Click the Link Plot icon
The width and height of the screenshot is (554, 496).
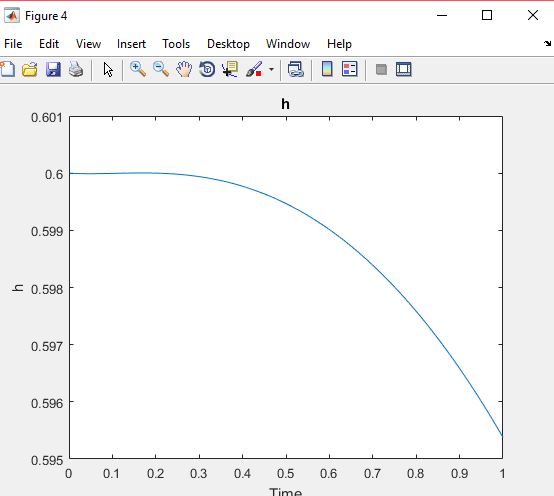pyautogui.click(x=296, y=69)
